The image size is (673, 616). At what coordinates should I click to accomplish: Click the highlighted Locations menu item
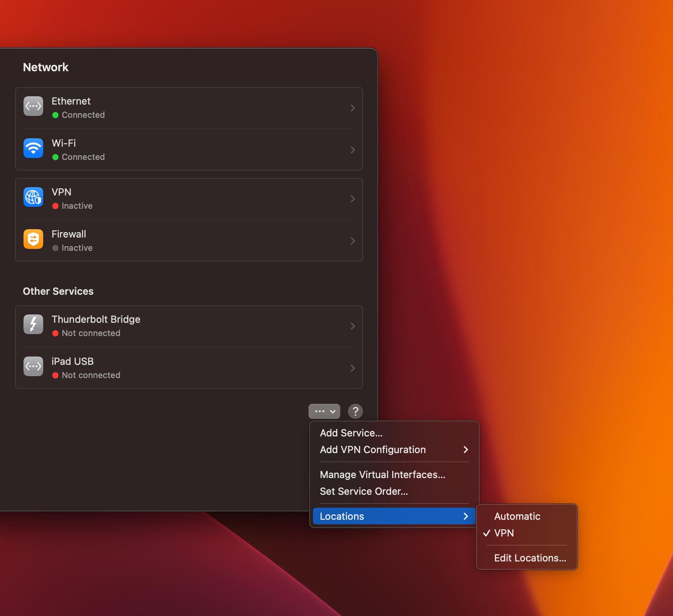tap(394, 516)
